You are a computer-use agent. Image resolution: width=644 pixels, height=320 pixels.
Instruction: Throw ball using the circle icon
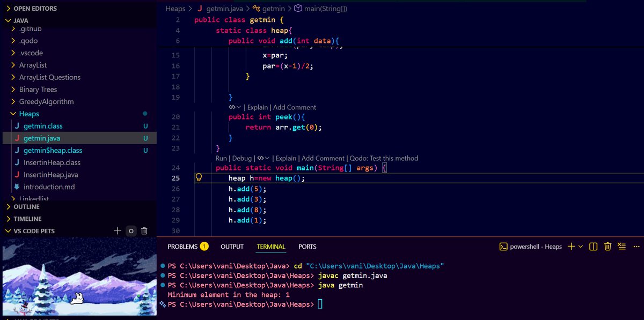pyautogui.click(x=130, y=231)
